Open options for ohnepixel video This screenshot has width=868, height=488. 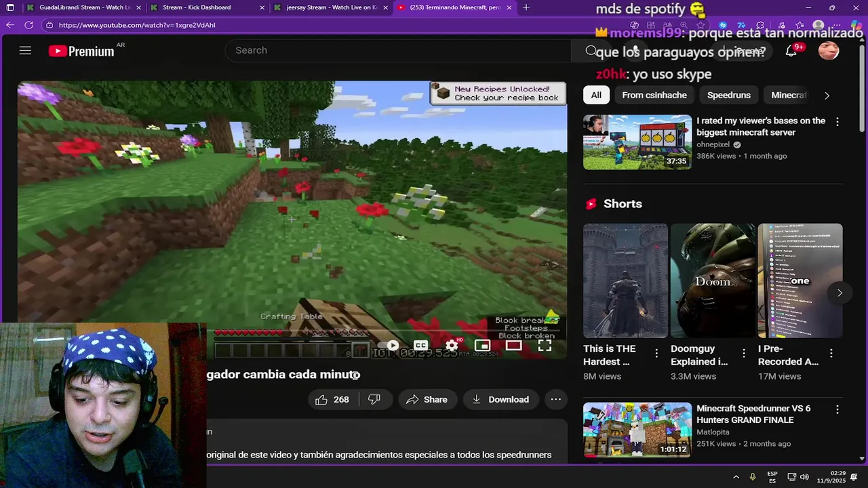[837, 122]
